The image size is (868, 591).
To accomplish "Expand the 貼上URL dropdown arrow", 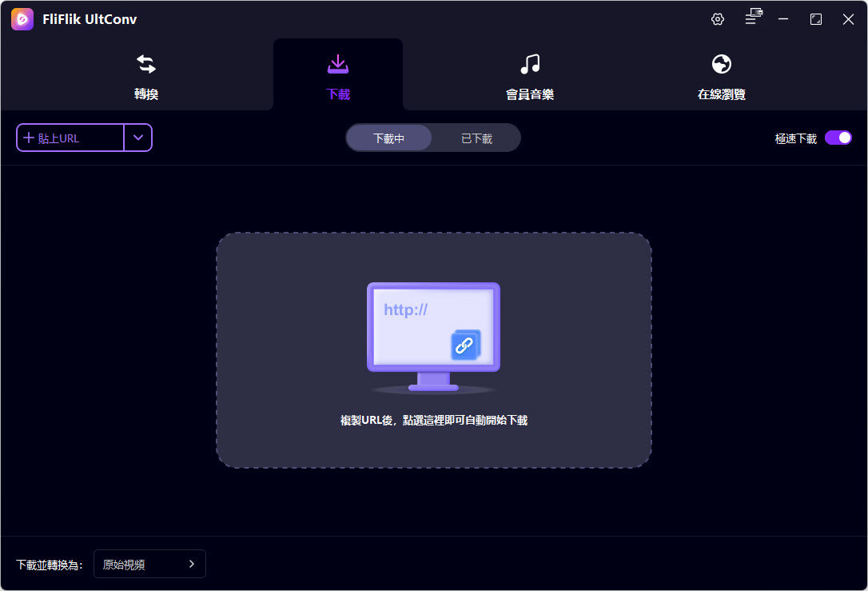I will [x=138, y=138].
